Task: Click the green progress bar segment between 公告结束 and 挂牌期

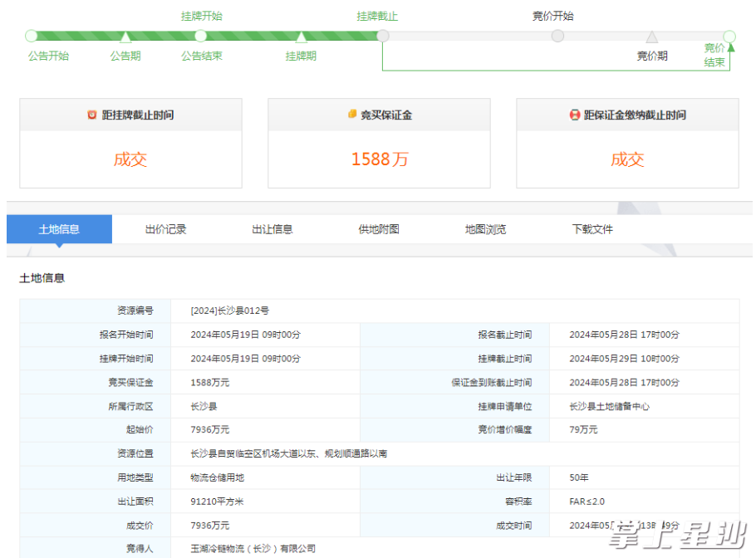Action: pyautogui.click(x=251, y=36)
